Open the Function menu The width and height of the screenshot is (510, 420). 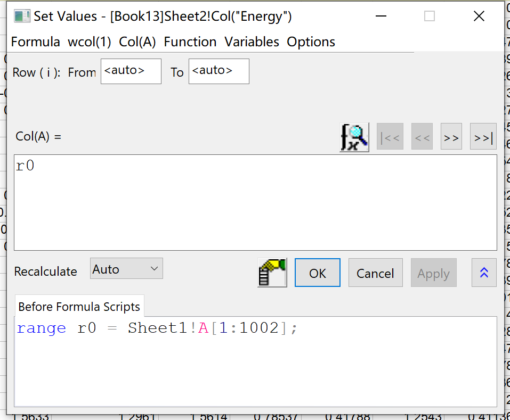[x=190, y=42]
